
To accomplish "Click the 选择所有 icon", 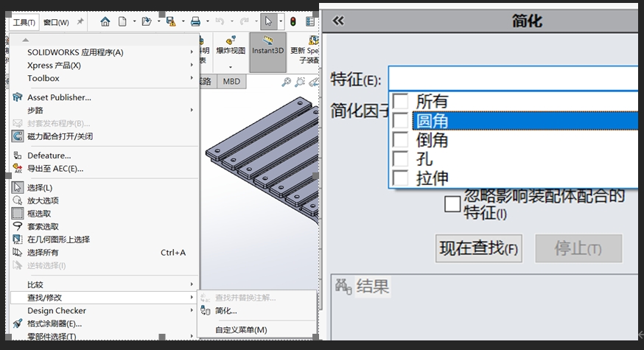I will point(17,252).
